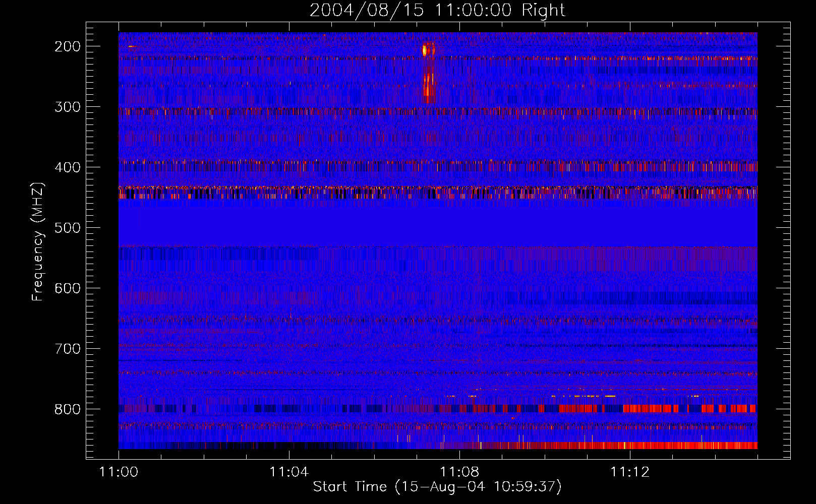
Task: Click the 500 frequency tick label
Action: coord(68,228)
